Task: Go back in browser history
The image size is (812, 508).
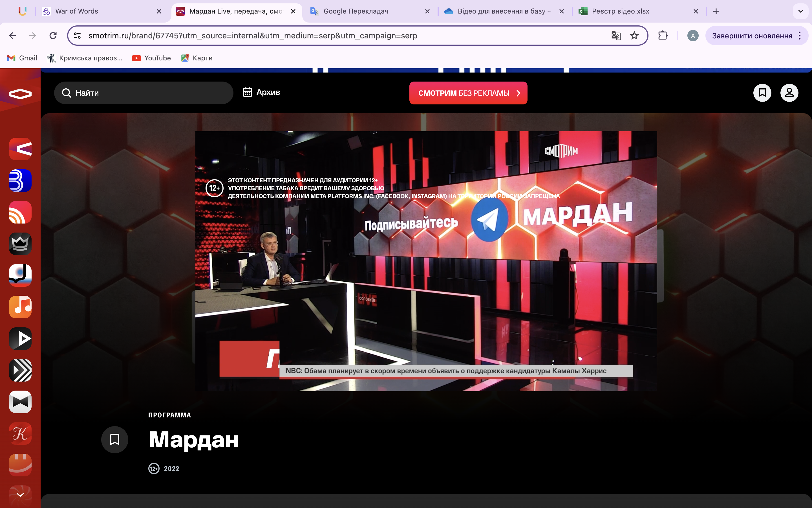Action: click(13, 36)
